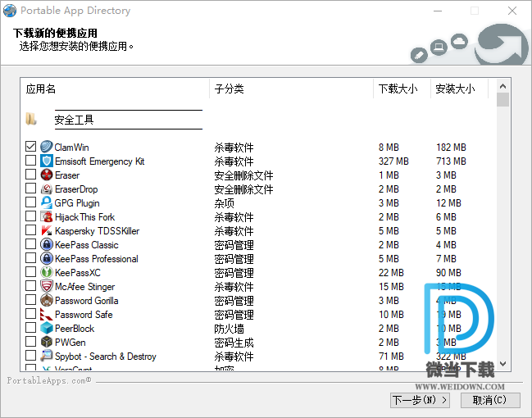Select the Spybot - Search & Destroy name
The width and height of the screenshot is (532, 418).
point(106,357)
